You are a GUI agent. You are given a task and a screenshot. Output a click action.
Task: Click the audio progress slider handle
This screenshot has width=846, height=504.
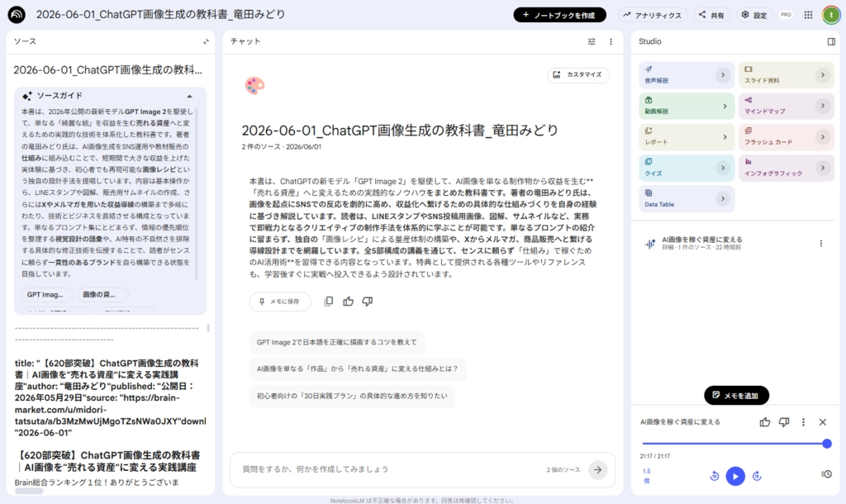point(827,444)
